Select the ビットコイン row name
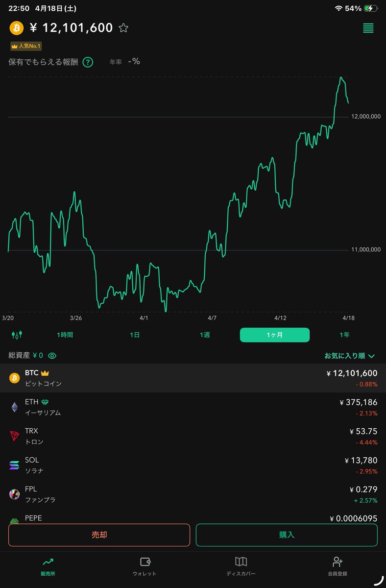 (43, 384)
